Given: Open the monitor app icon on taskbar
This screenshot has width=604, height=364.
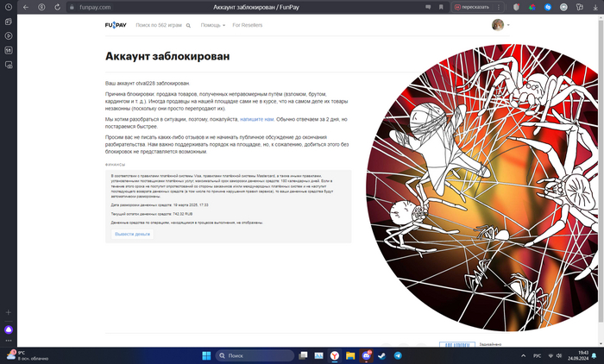Looking at the screenshot, I should 319,355.
